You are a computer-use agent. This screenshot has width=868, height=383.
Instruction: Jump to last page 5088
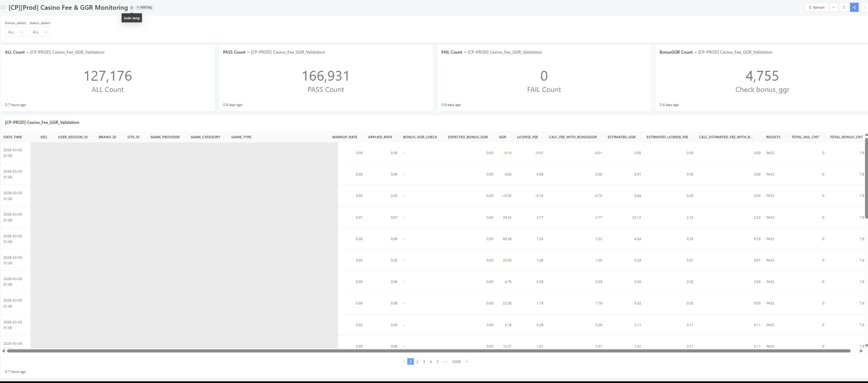[x=456, y=361]
